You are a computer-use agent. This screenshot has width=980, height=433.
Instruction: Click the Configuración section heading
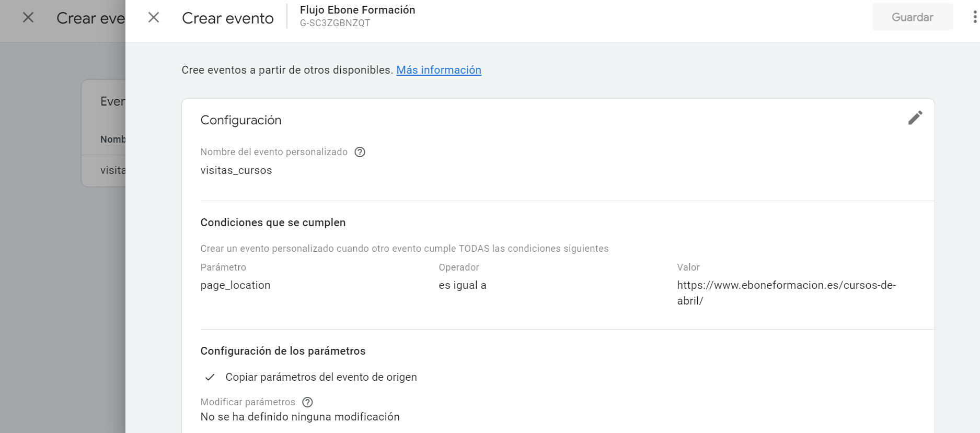point(241,120)
